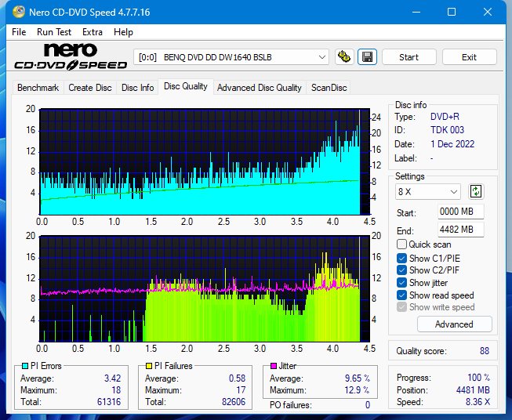Click the yellow PI Failures legend swatch
The width and height of the screenshot is (512, 420).
pos(149,366)
